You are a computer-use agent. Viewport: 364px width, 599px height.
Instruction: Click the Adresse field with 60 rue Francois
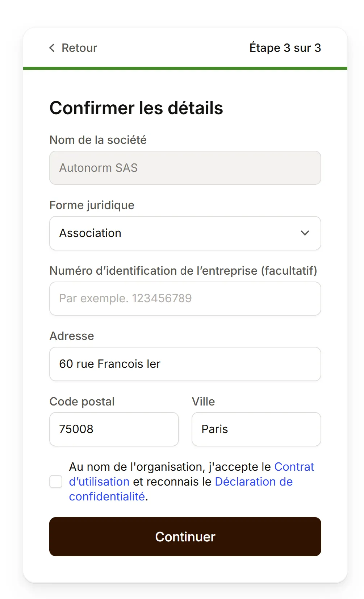185,364
